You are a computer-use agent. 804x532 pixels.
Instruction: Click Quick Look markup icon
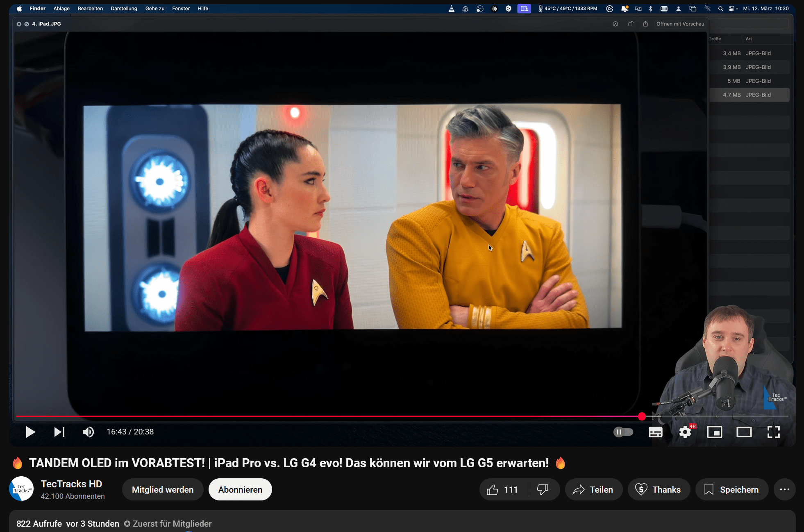pyautogui.click(x=615, y=24)
